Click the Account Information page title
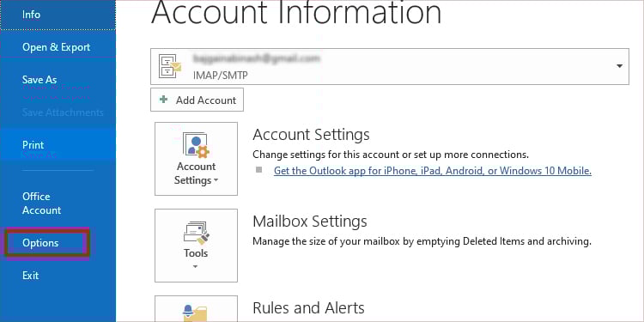644x322 pixels. (296, 12)
